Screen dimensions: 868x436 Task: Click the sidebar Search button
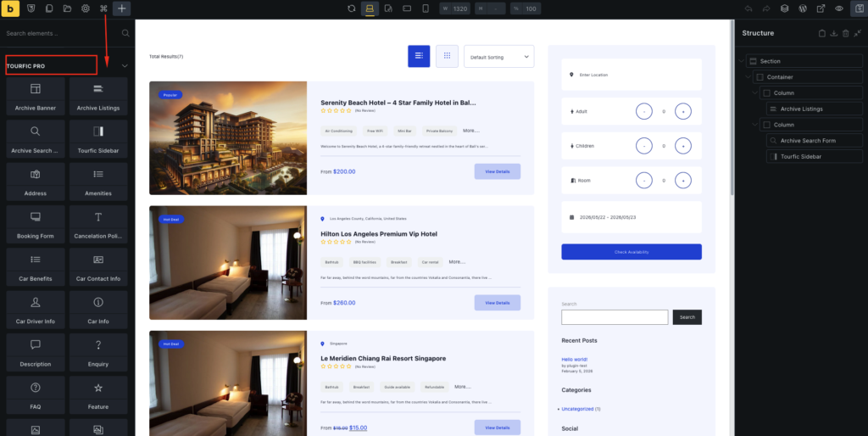tap(687, 317)
